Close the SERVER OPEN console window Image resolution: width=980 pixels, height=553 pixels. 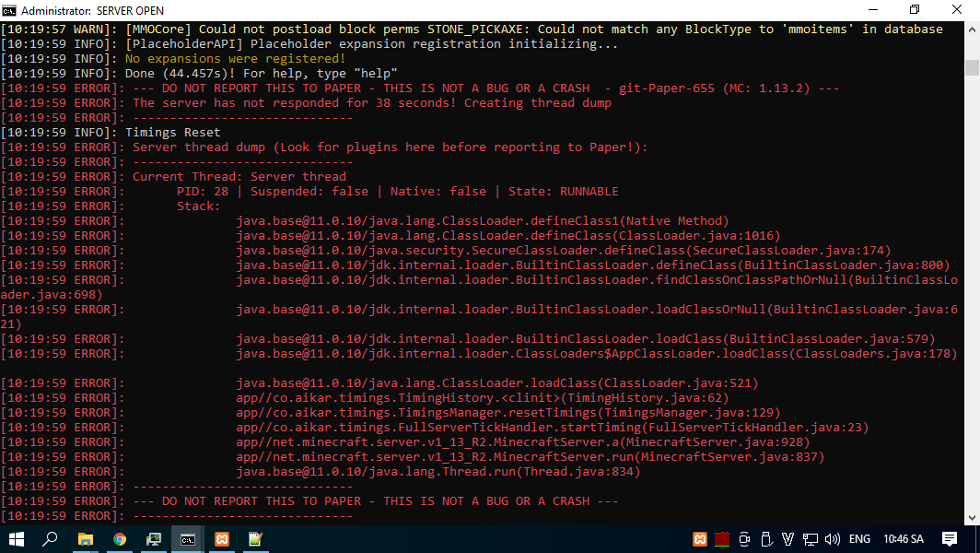(x=957, y=10)
